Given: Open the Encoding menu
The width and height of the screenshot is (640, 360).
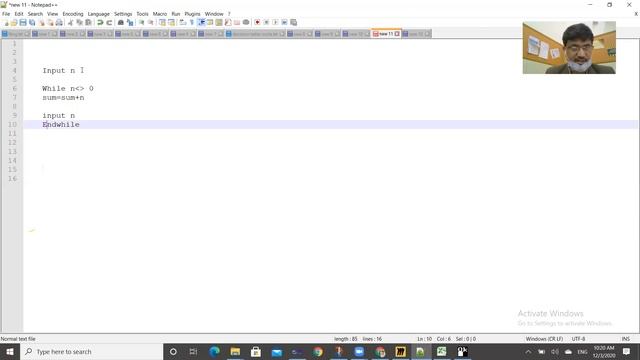Looking at the screenshot, I should tap(73, 14).
